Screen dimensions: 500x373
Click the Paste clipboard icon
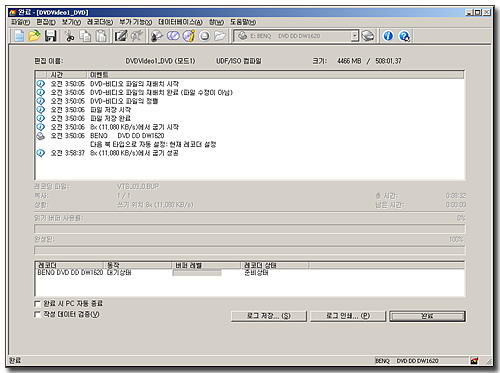point(101,36)
